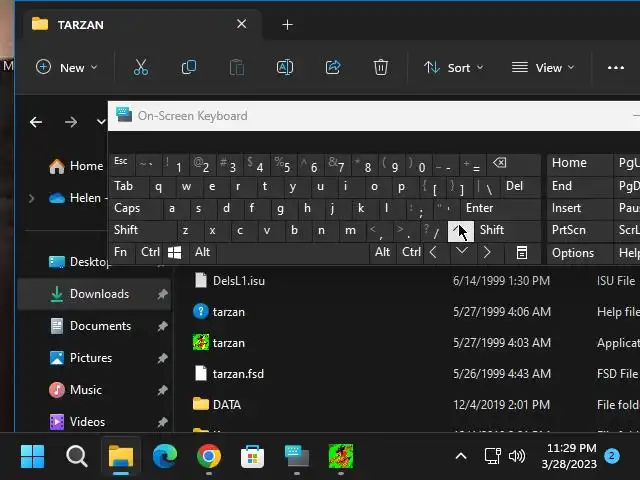
Task: Toggle left Ctrl key on On-Screen Keyboard
Action: pyautogui.click(x=150, y=253)
